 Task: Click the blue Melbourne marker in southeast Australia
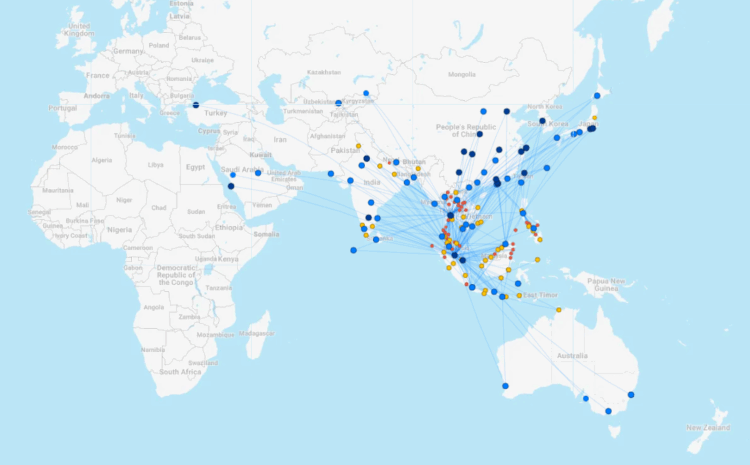coord(608,411)
